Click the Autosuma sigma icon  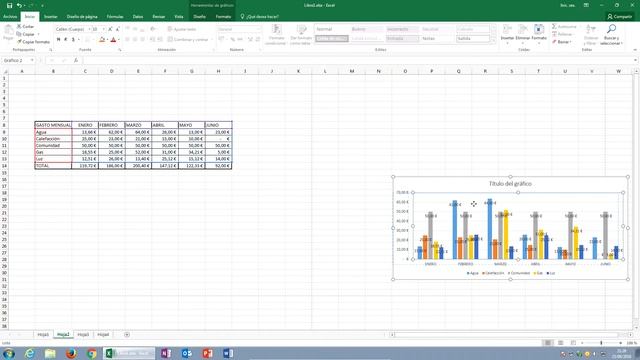[x=555, y=27]
